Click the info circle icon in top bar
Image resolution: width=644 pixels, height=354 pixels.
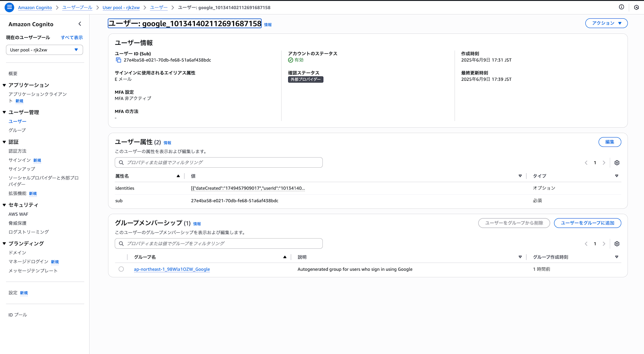coord(621,7)
